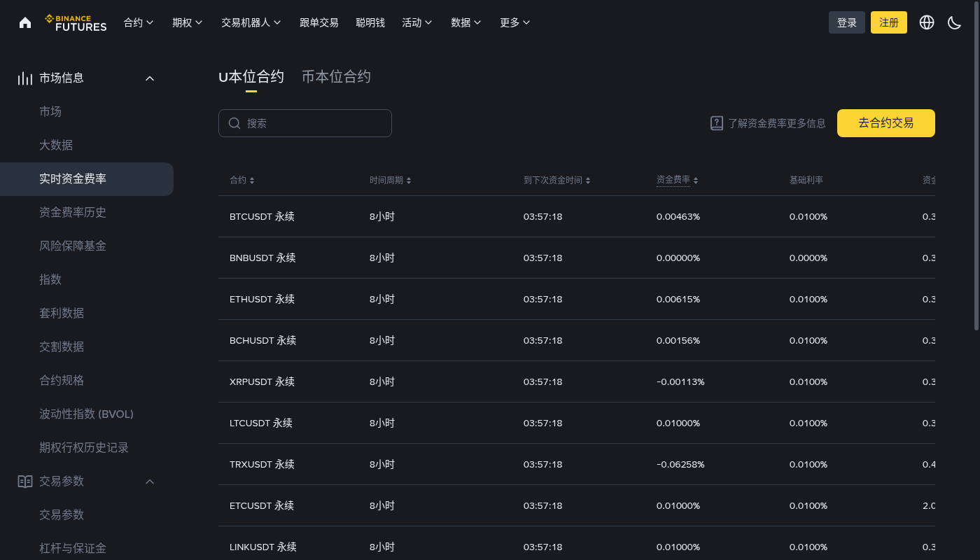The image size is (980, 560).
Task: Open the 交易机器人 dropdown menu
Action: point(251,22)
